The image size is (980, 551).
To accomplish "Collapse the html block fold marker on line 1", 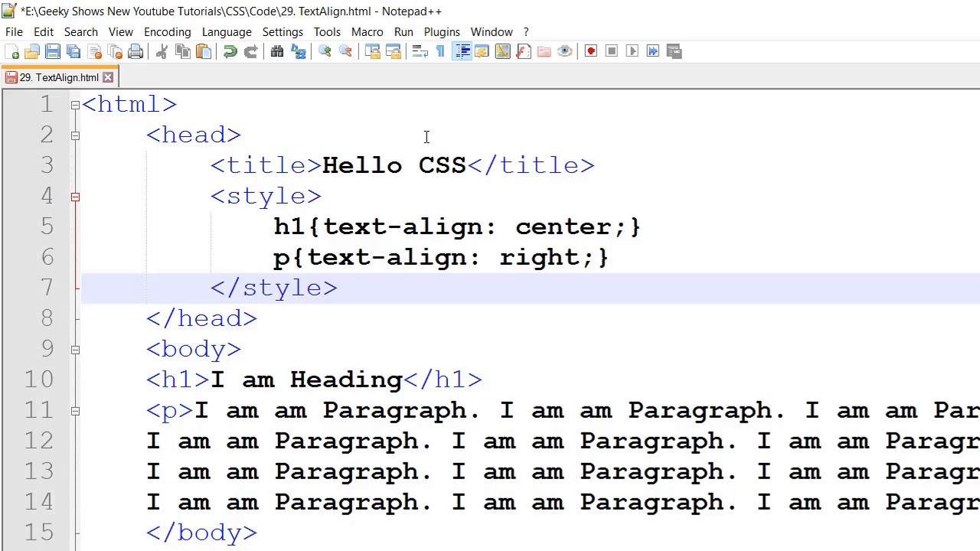I will click(75, 105).
